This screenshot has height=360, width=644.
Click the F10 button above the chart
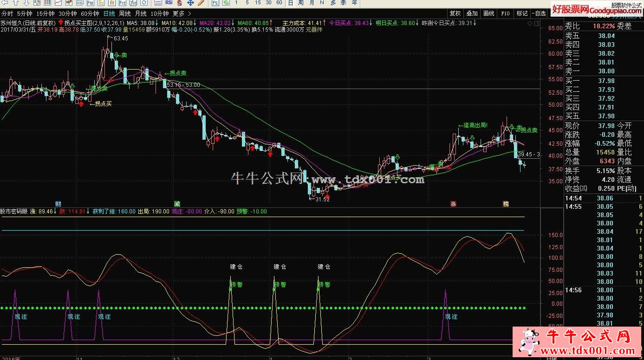pos(506,13)
